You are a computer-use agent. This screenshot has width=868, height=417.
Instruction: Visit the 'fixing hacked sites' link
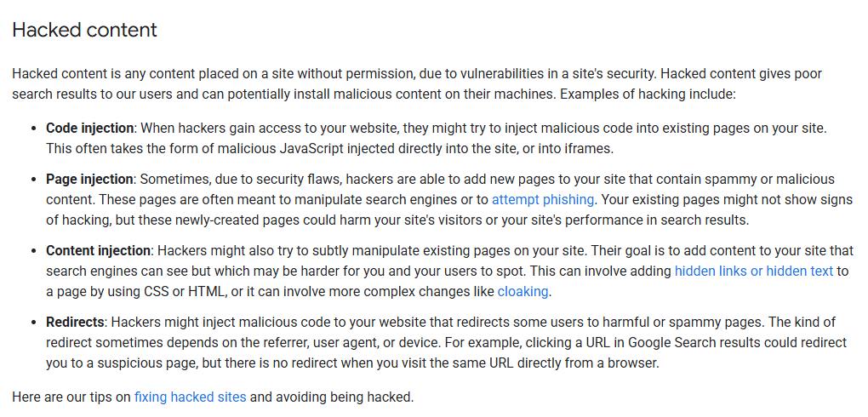click(x=190, y=397)
